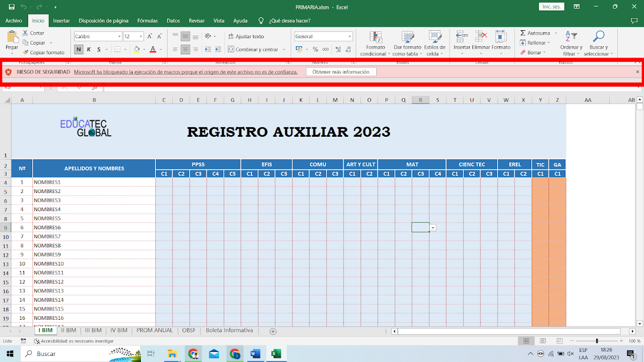Open the PROM ANUAL sheet tab

[x=154, y=330]
